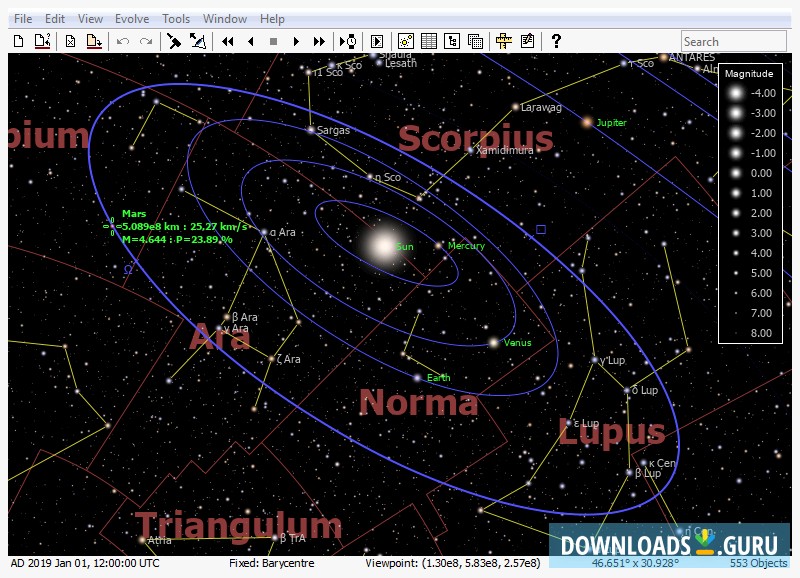Click the Redo arrow icon

(146, 41)
